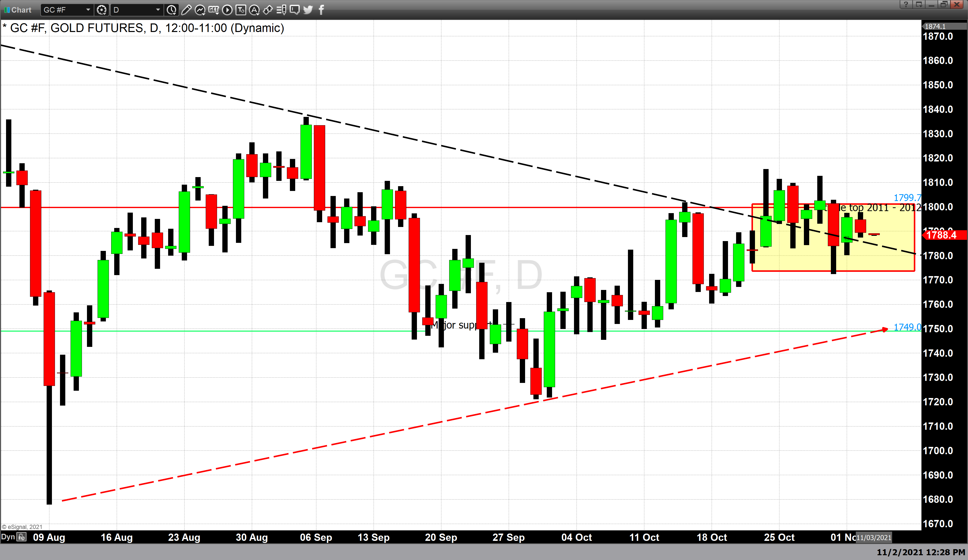Open the alerts A circle menu
This screenshot has width=968, height=560.
(x=254, y=10)
